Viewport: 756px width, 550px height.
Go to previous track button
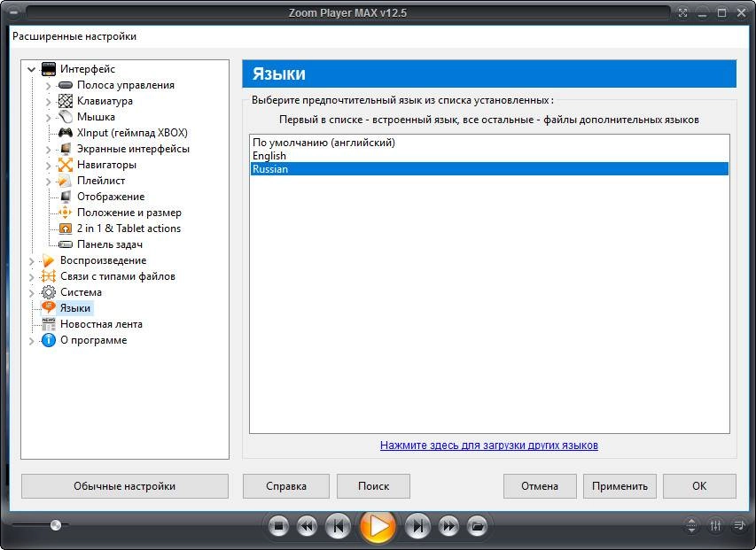pyautogui.click(x=339, y=526)
